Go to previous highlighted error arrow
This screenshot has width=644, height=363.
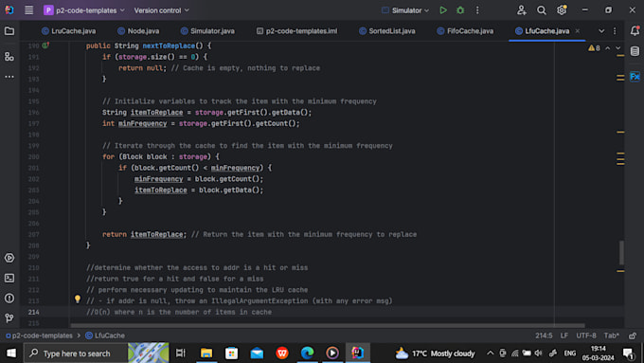pos(607,48)
